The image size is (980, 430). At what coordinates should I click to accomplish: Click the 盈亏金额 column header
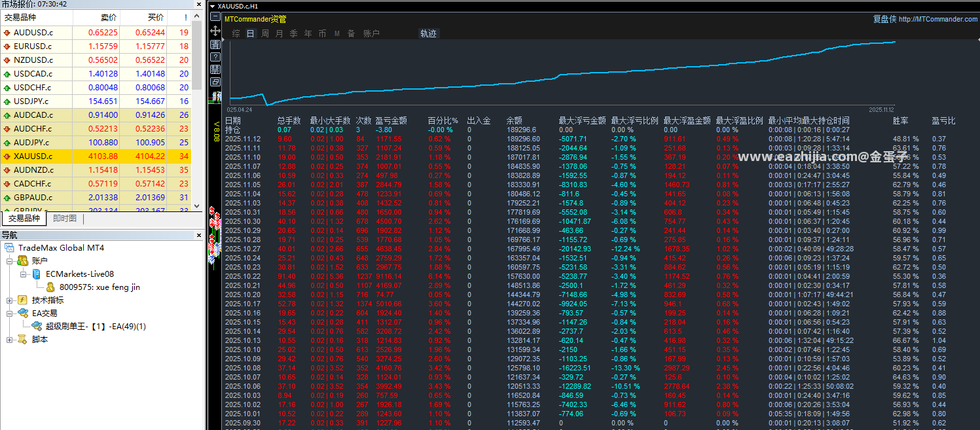(x=391, y=120)
